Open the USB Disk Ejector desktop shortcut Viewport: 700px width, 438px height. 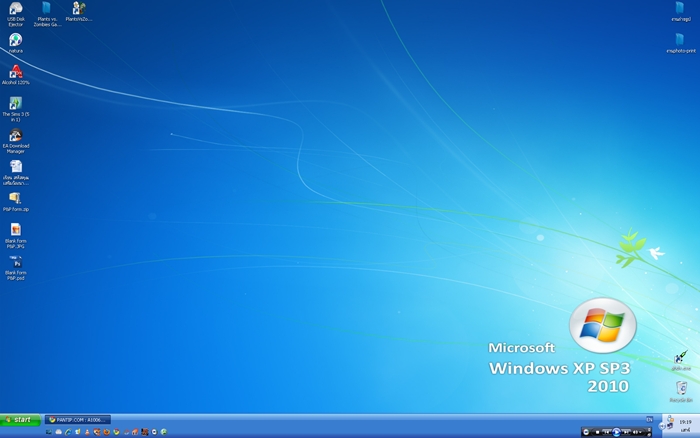pyautogui.click(x=16, y=13)
